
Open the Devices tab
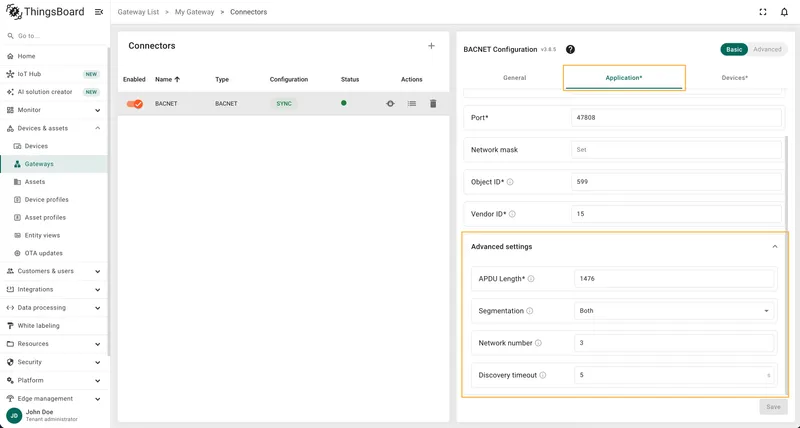735,78
